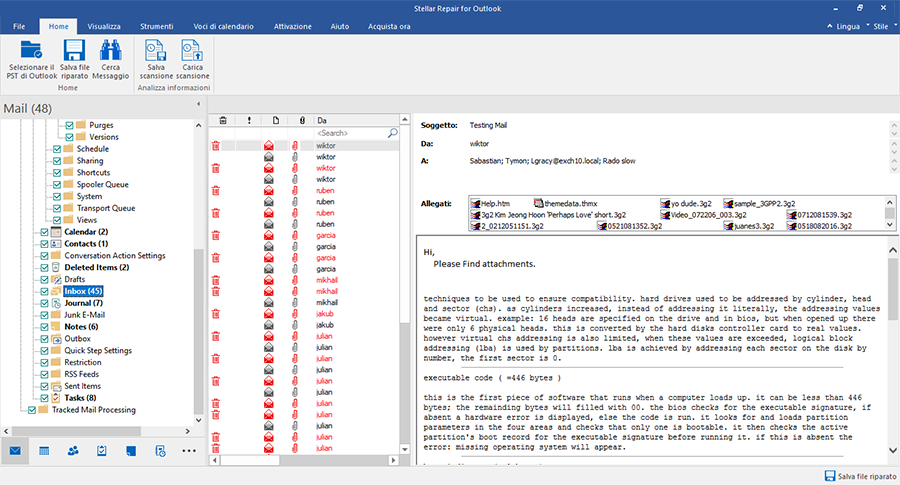Open sample_3GPP2.3g2 attachment
The height and width of the screenshot is (485, 900).
[759, 204]
